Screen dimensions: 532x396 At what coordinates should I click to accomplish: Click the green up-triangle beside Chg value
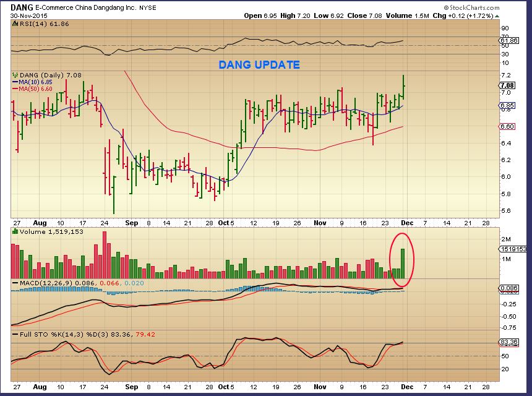pos(497,16)
